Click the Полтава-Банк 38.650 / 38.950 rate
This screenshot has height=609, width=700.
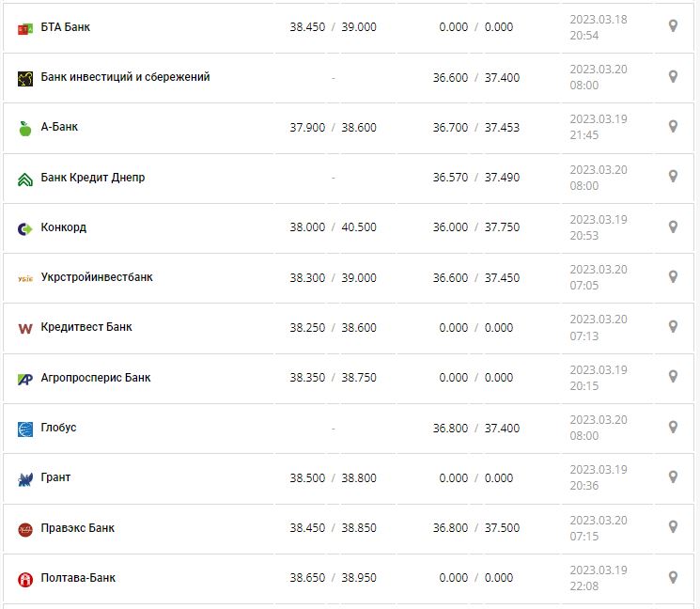[x=333, y=578]
